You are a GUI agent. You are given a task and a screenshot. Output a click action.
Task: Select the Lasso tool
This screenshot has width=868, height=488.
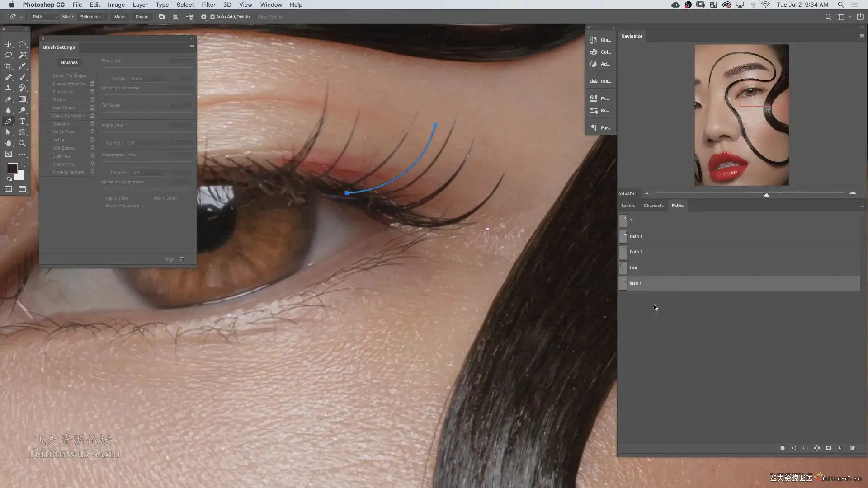(x=8, y=55)
